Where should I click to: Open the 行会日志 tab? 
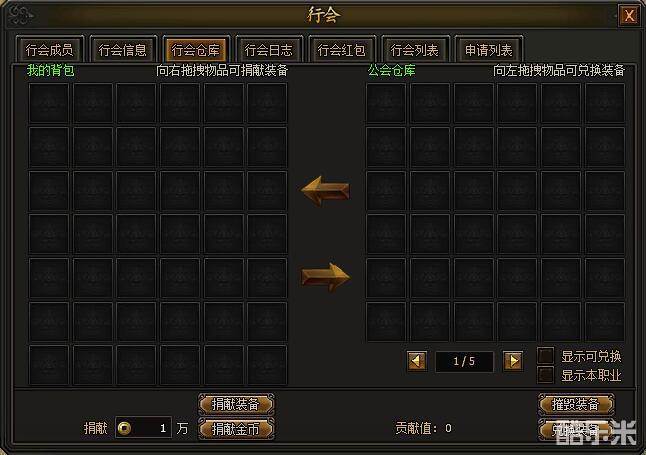point(269,50)
